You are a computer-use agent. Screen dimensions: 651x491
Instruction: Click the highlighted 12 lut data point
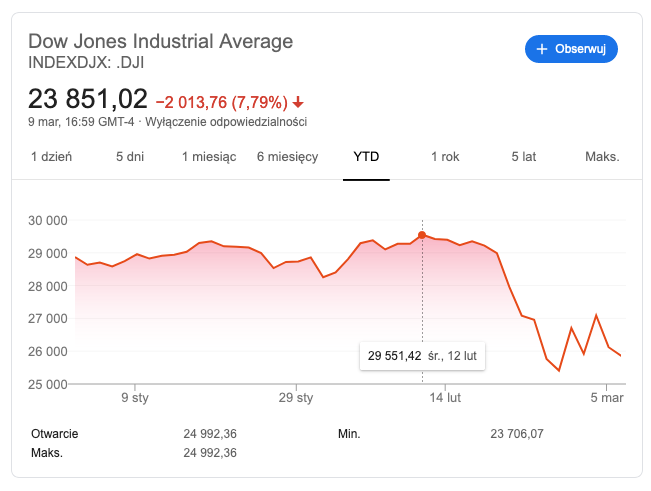click(x=422, y=235)
